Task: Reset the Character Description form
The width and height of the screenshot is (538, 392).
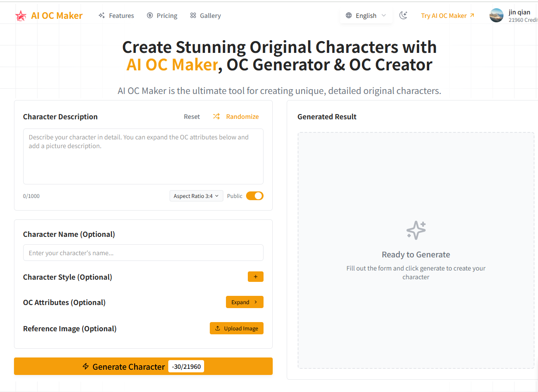Action: pyautogui.click(x=191, y=116)
